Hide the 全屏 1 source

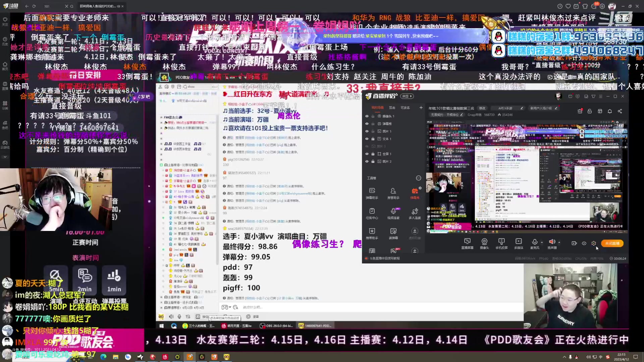pos(367,154)
